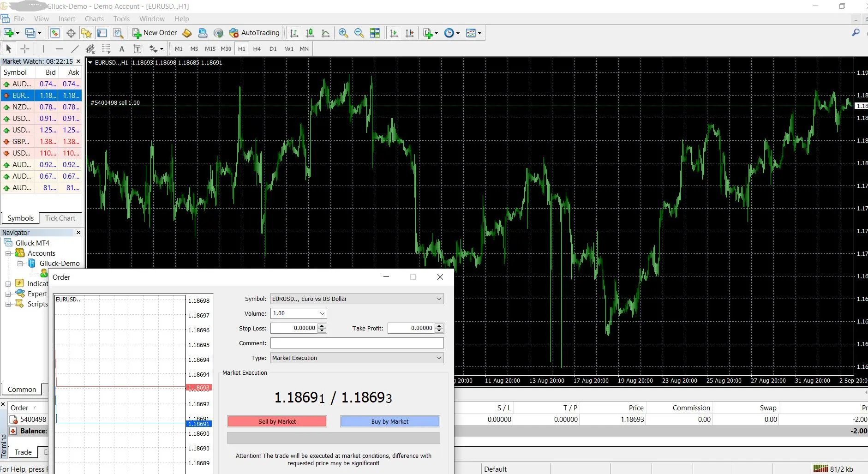This screenshot has height=474, width=868.
Task: Select the draw trendline tool
Action: click(75, 48)
